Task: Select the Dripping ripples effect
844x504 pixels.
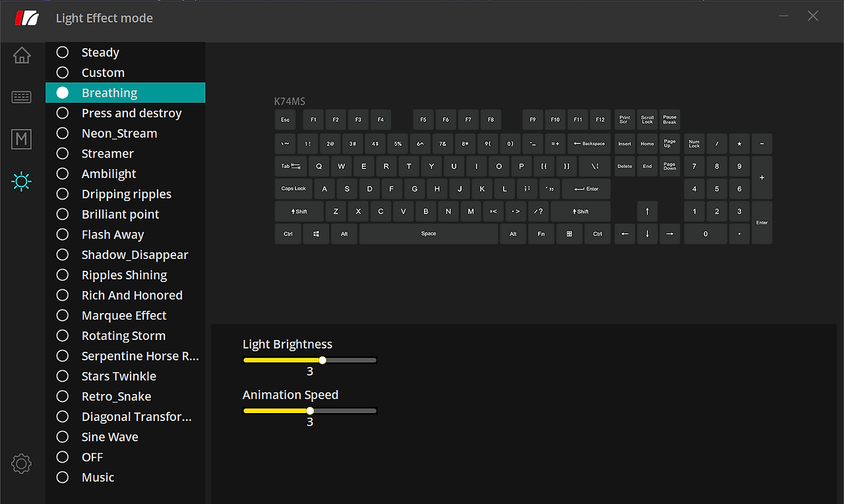Action: click(x=125, y=194)
